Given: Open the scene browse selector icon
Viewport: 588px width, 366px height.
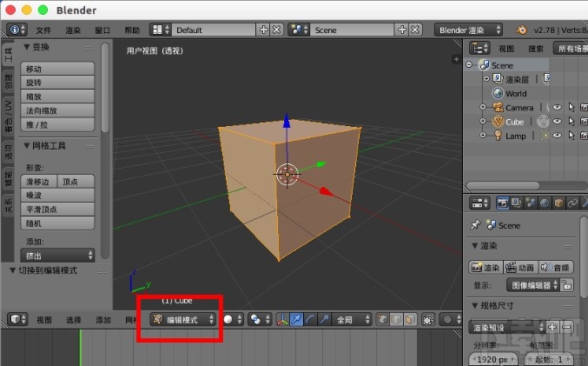Looking at the screenshot, I should [299, 30].
